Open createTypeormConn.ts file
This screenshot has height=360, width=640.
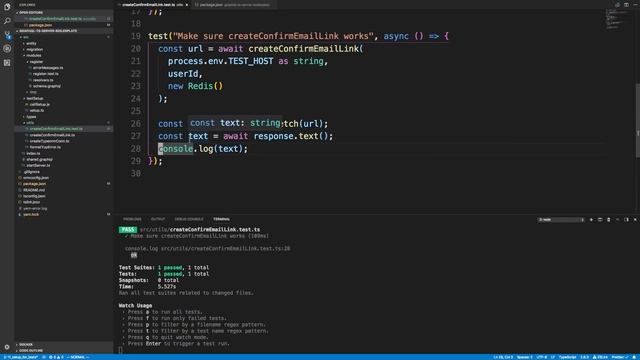(49, 141)
